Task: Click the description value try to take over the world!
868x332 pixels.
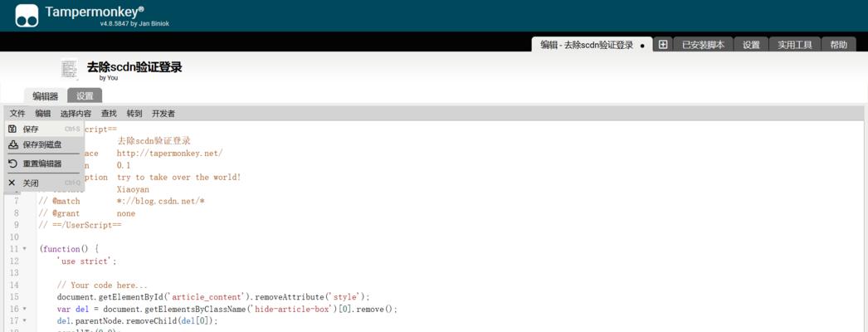Action: [x=178, y=177]
